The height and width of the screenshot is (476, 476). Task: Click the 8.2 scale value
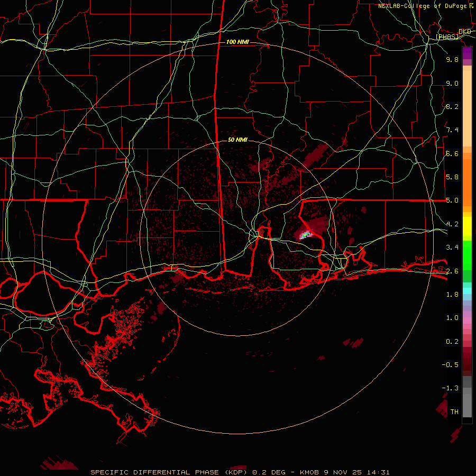[x=452, y=106]
